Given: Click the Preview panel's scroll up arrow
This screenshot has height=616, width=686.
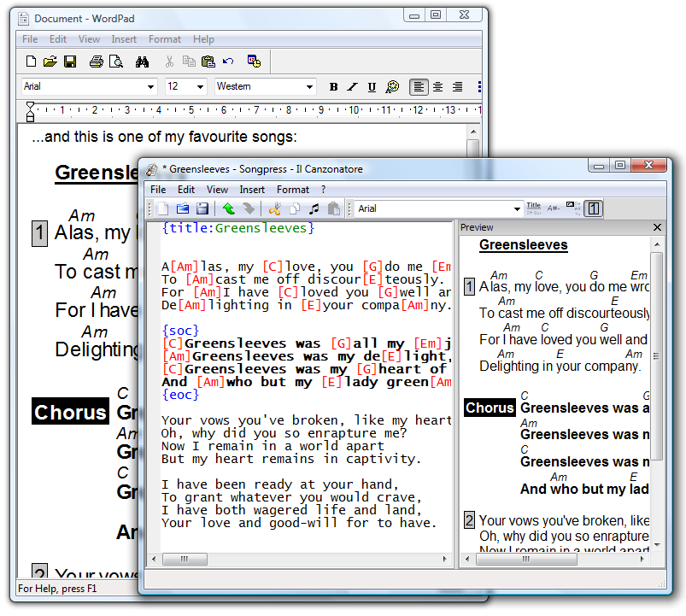Looking at the screenshot, I should (657, 244).
